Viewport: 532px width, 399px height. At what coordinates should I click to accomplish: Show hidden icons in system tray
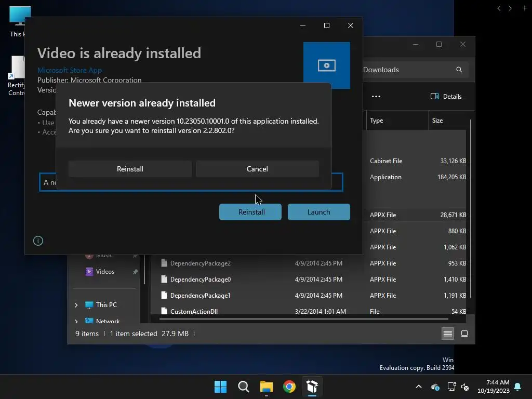(419, 387)
